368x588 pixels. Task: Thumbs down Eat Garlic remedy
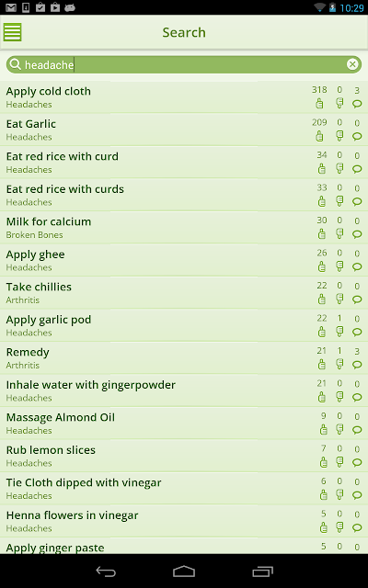tap(339, 136)
